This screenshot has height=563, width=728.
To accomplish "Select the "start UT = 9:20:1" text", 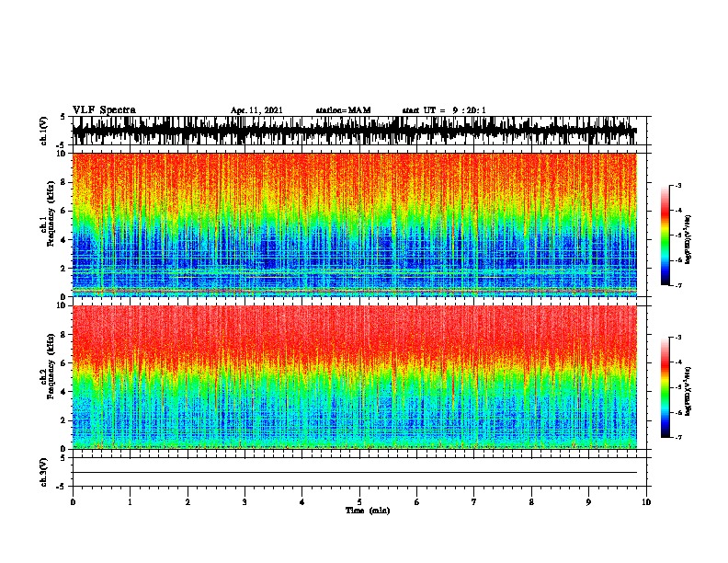I will (x=444, y=110).
